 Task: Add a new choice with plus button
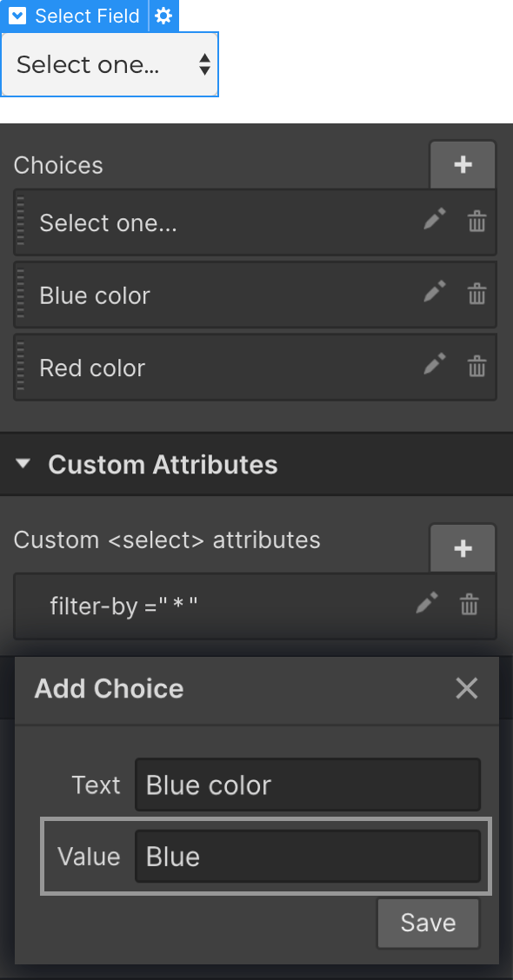click(x=463, y=164)
